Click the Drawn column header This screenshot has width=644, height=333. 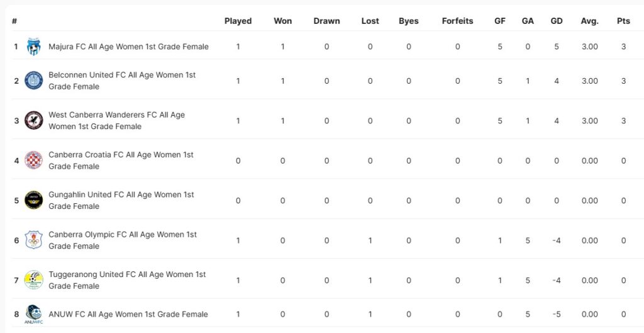tap(326, 21)
